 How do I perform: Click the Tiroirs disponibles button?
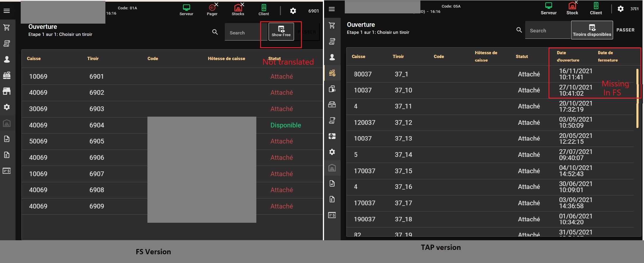592,30
